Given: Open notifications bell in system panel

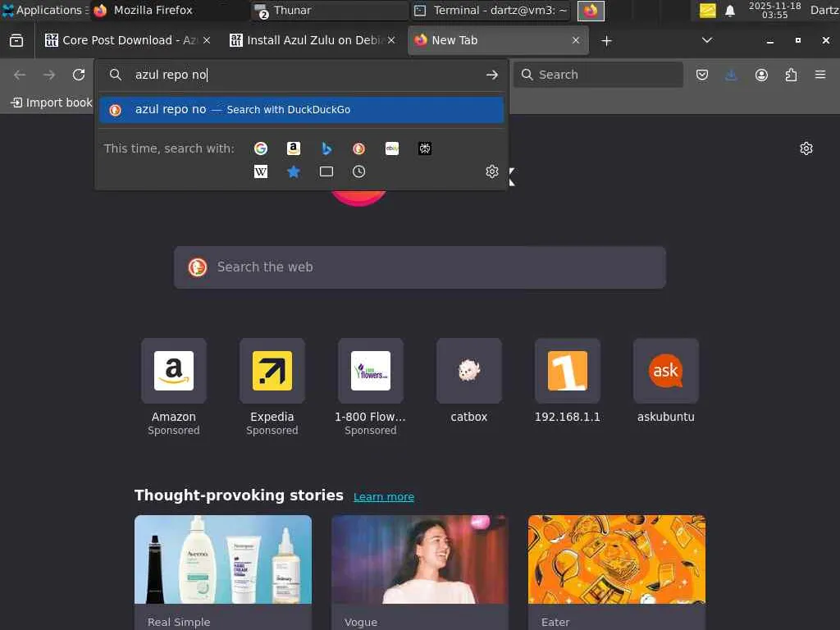Looking at the screenshot, I should point(729,11).
